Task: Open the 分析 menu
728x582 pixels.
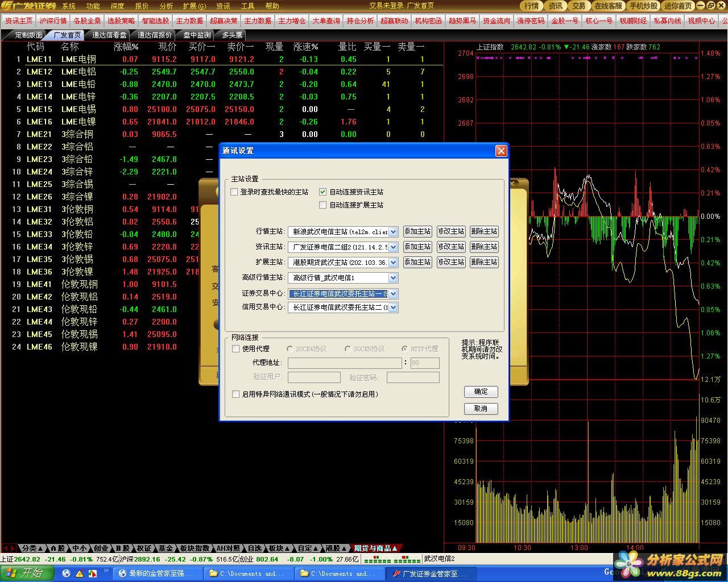Action: 167,6
